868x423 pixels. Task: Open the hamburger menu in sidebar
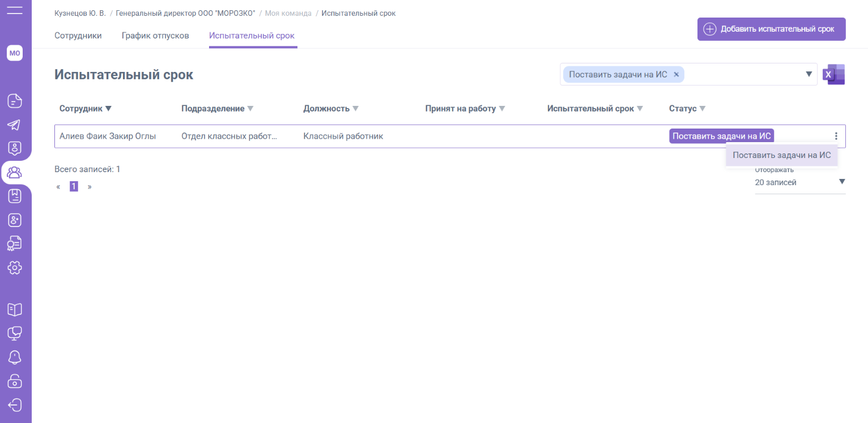point(15,10)
